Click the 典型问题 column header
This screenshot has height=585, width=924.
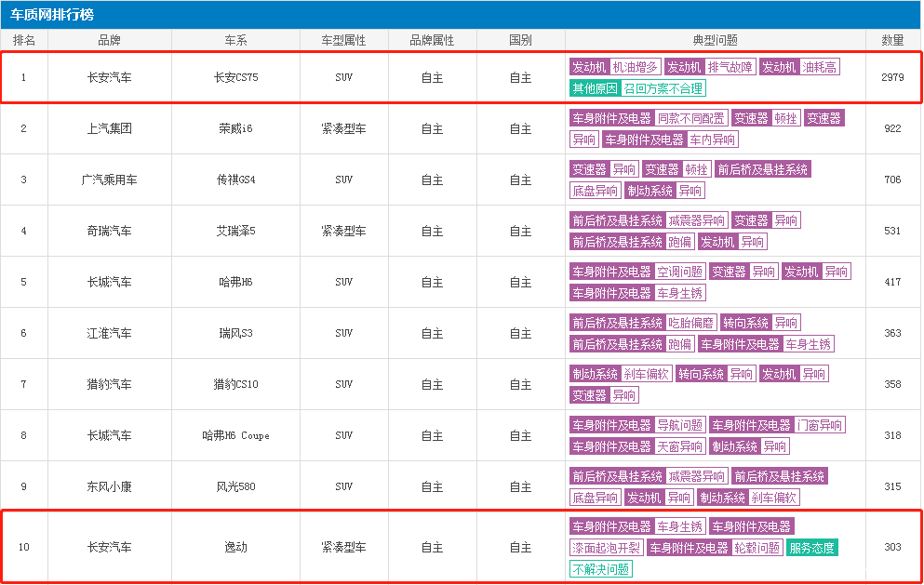[x=715, y=40]
